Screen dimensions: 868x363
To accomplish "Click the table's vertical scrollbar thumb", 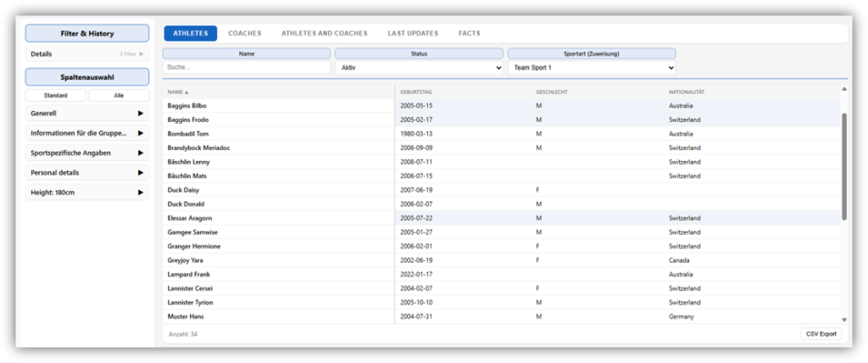I will 843,165.
